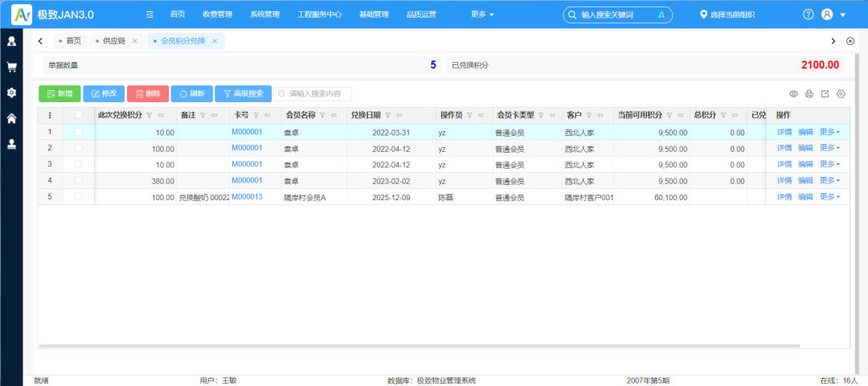
Task: Click the 极致JAN3.0 logo icon
Action: point(22,14)
